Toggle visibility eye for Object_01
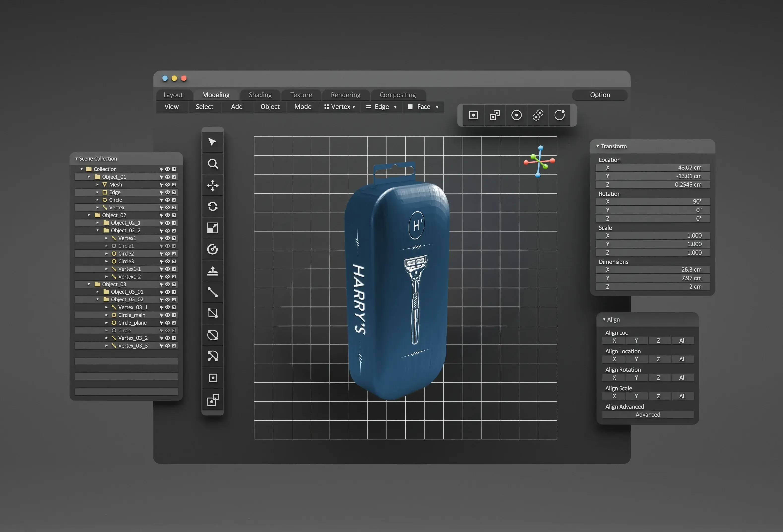Viewport: 783px width, 532px height. coord(167,177)
